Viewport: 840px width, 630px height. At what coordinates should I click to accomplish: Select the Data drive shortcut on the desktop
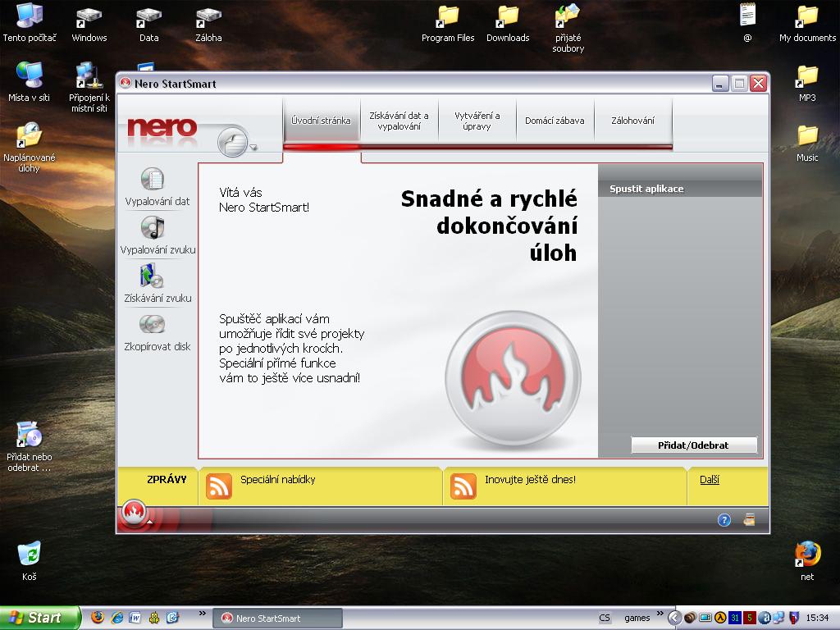[x=149, y=22]
